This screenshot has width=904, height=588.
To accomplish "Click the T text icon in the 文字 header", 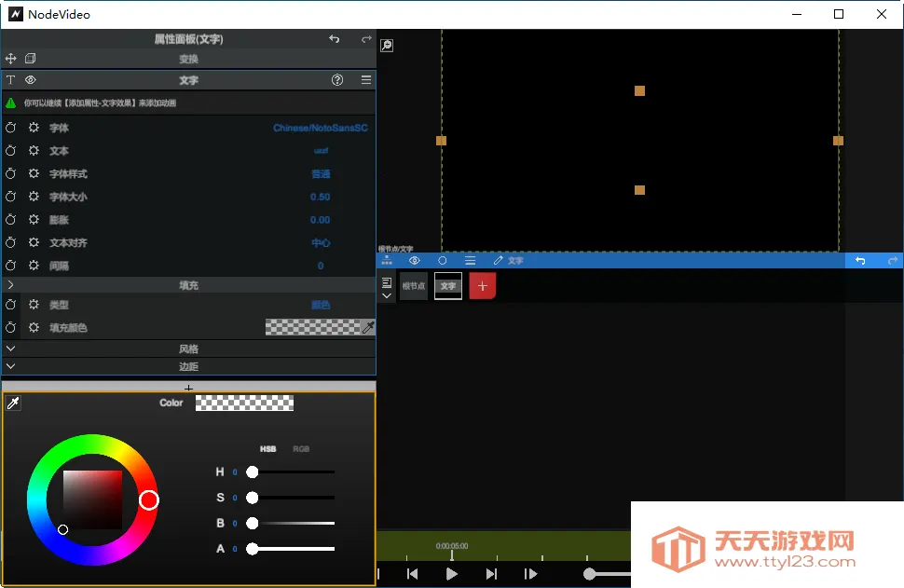I will click(11, 80).
